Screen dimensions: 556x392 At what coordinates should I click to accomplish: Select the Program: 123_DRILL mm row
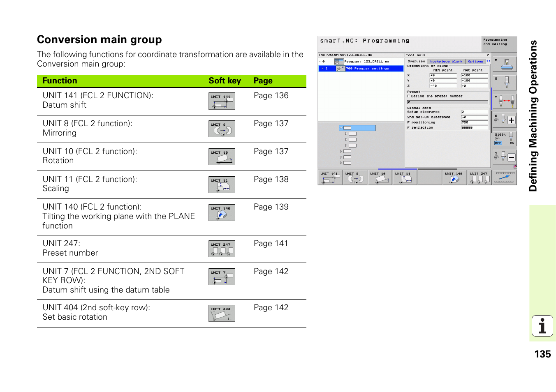(361, 61)
